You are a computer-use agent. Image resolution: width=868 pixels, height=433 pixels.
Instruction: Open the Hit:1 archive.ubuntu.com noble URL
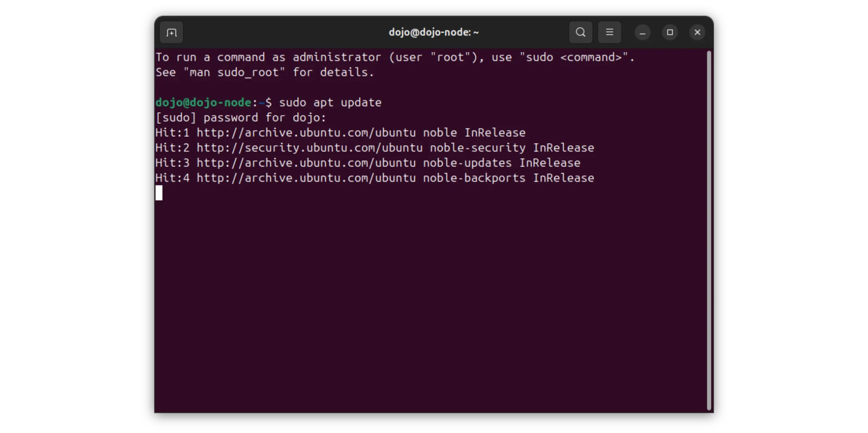(x=306, y=133)
